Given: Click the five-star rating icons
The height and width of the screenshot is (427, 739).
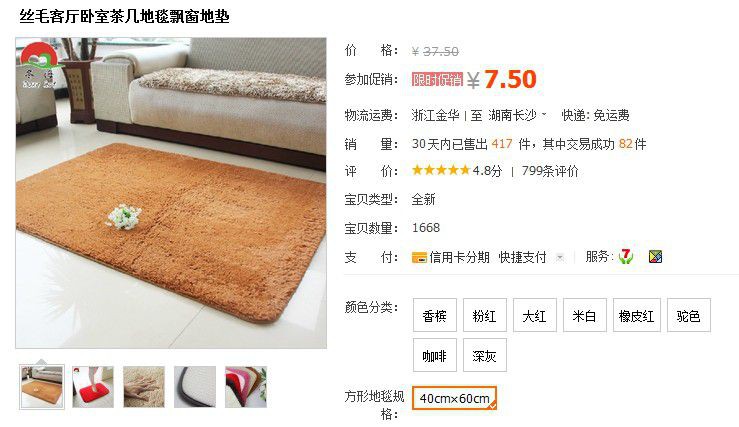Looking at the screenshot, I should (x=441, y=170).
